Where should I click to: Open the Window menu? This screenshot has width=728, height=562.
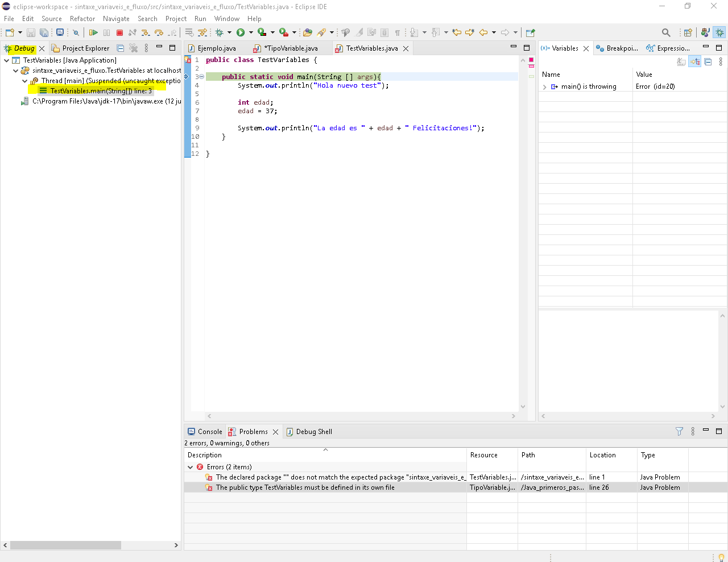[x=227, y=19]
